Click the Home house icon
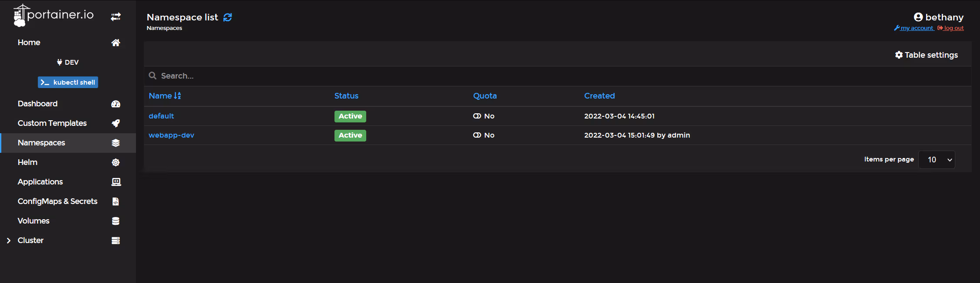 [x=116, y=43]
